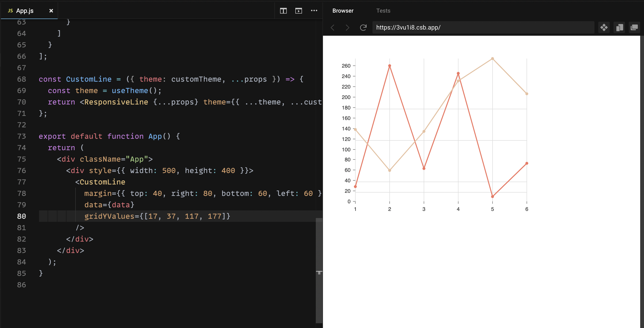Navigate forward in the preview browser
The width and height of the screenshot is (644, 328).
pyautogui.click(x=347, y=27)
